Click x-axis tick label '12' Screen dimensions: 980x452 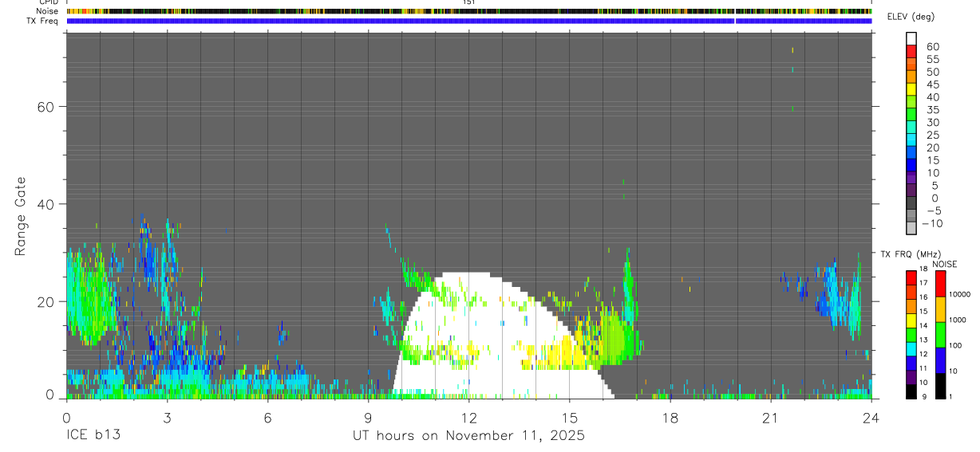[469, 418]
